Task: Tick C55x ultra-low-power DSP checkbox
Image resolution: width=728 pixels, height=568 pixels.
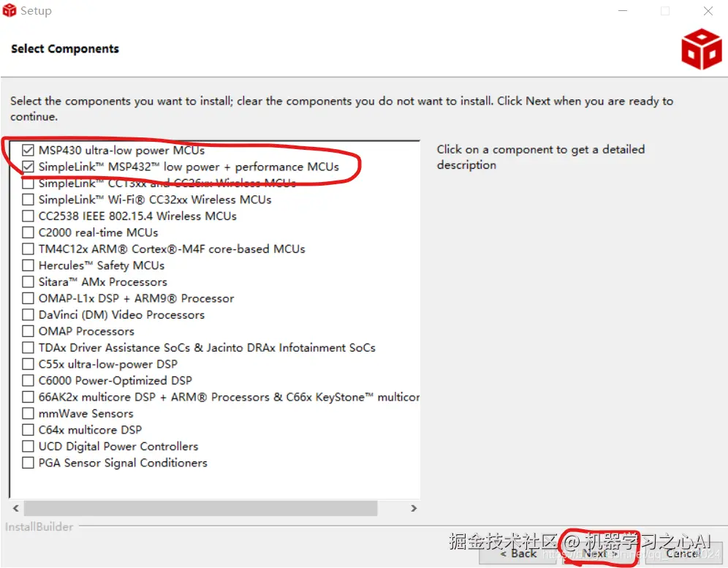Action: click(28, 364)
